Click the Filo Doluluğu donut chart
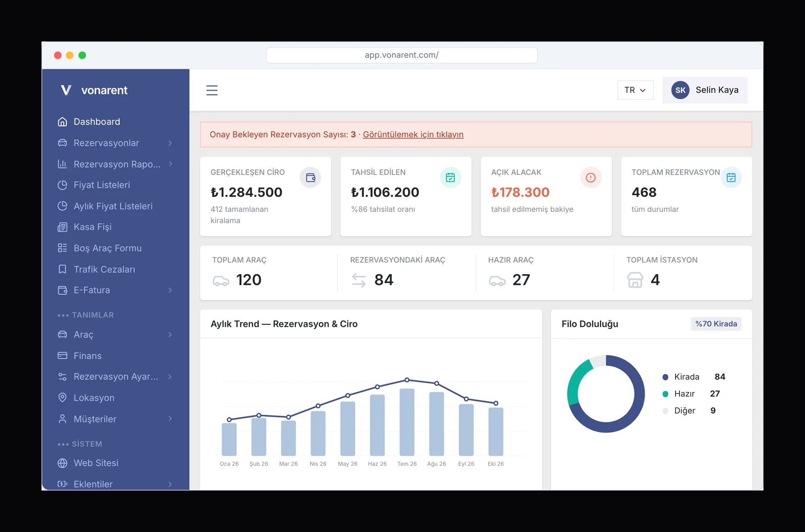The width and height of the screenshot is (805, 532). (606, 394)
